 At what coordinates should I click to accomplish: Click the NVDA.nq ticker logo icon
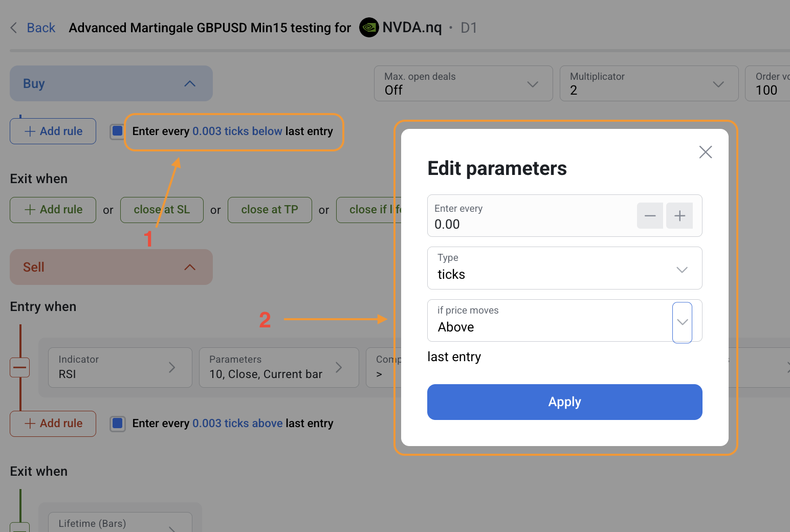pos(369,28)
